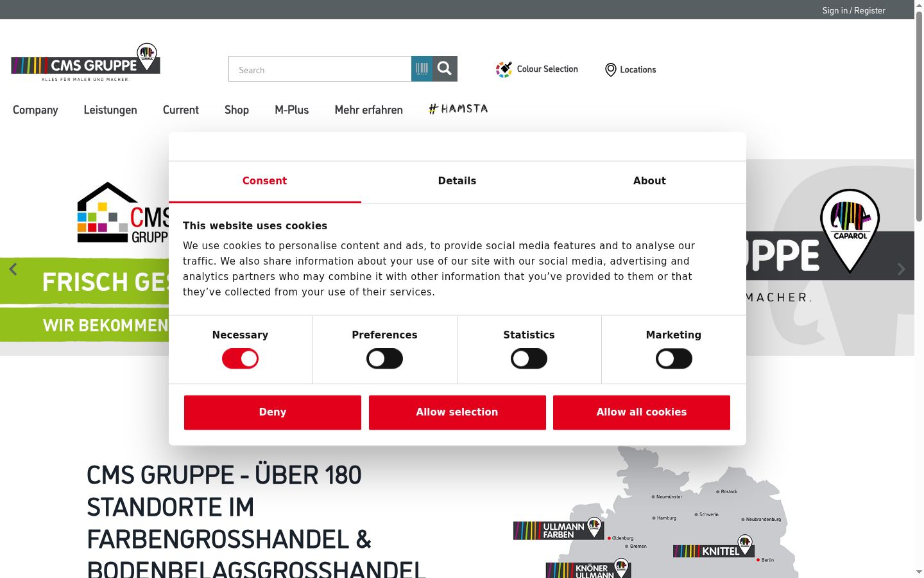Click the scrollbar down arrow
This screenshot has height=578, width=924.
(919, 572)
